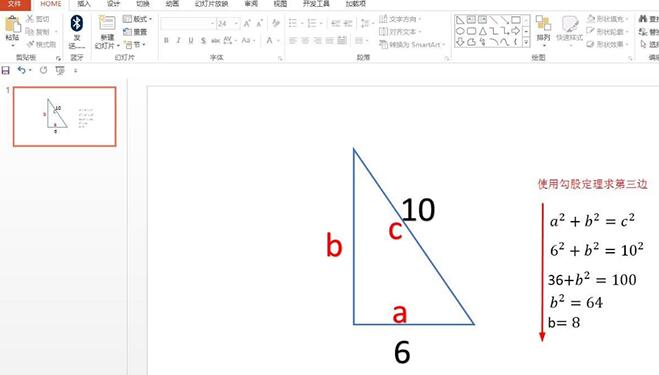Image resolution: width=659 pixels, height=375 pixels.
Task: Toggle center text alignment
Action: pyautogui.click(x=305, y=40)
